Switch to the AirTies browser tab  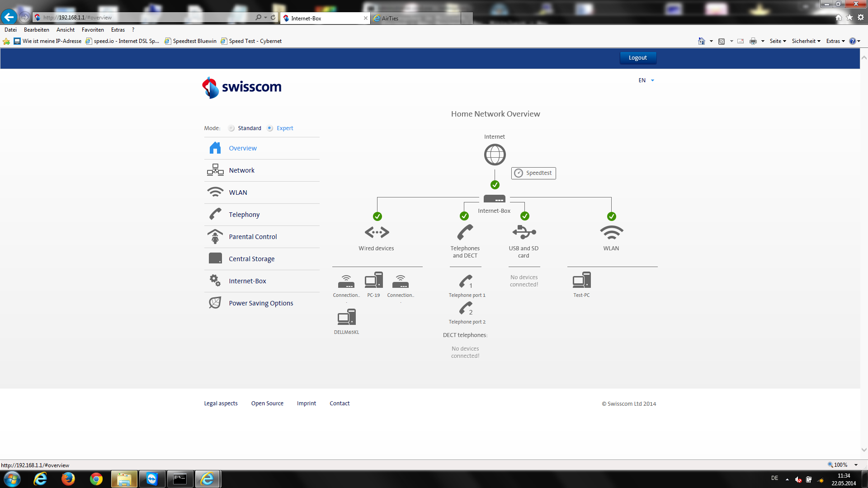point(390,18)
